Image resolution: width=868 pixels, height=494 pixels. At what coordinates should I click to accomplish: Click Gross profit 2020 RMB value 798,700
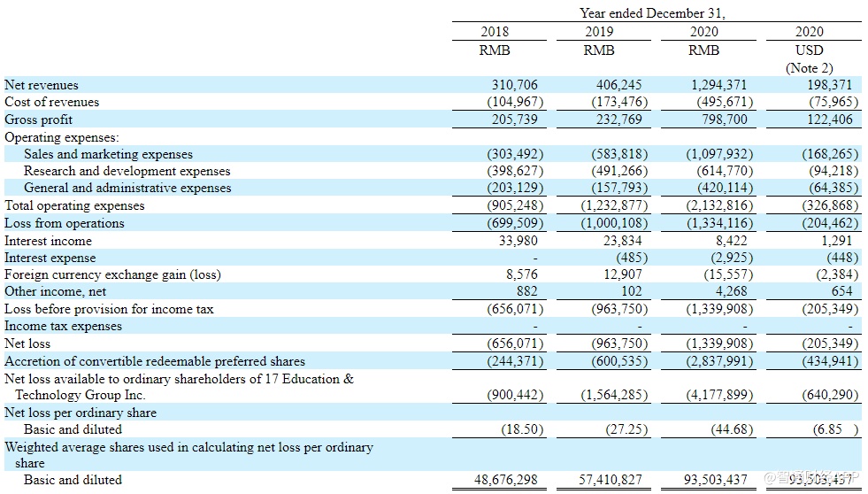click(x=724, y=119)
